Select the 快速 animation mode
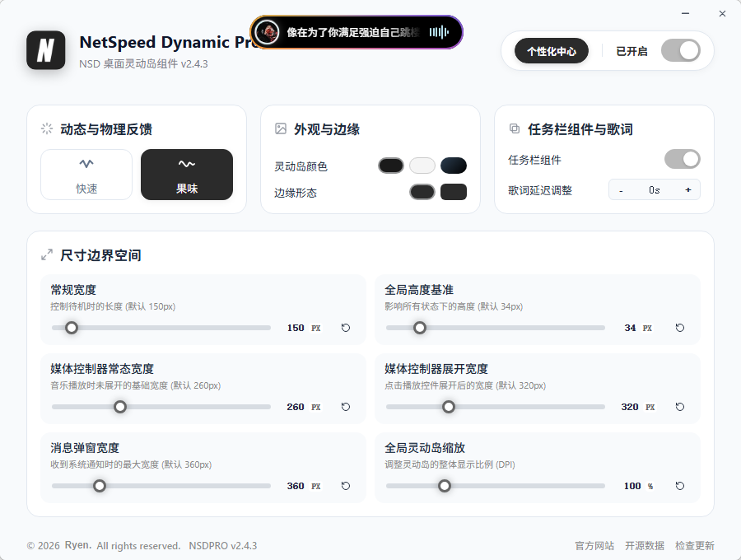This screenshot has height=560, width=741. tap(86, 175)
